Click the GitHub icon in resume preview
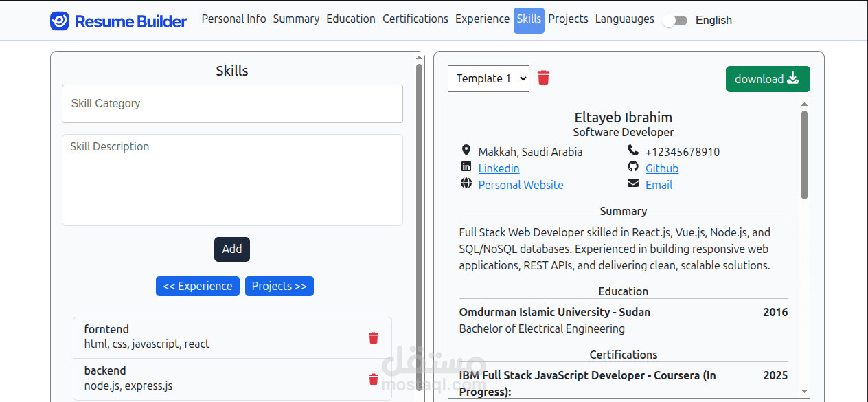The width and height of the screenshot is (868, 402). [x=633, y=167]
